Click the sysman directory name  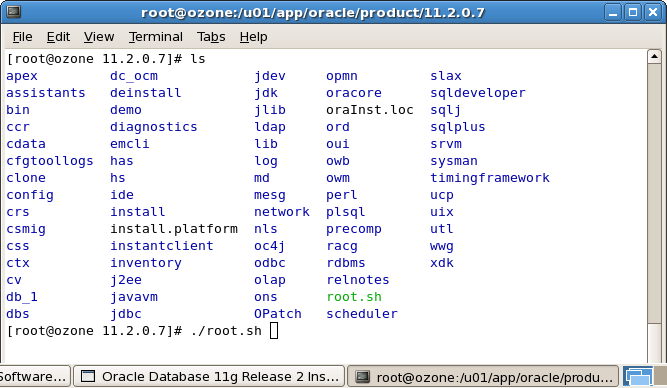[x=454, y=161]
